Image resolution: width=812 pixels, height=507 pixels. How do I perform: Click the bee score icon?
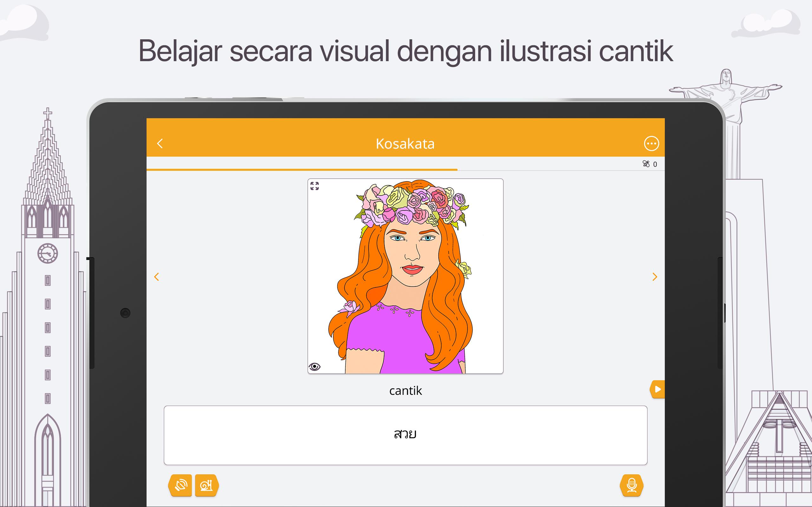pyautogui.click(x=646, y=164)
